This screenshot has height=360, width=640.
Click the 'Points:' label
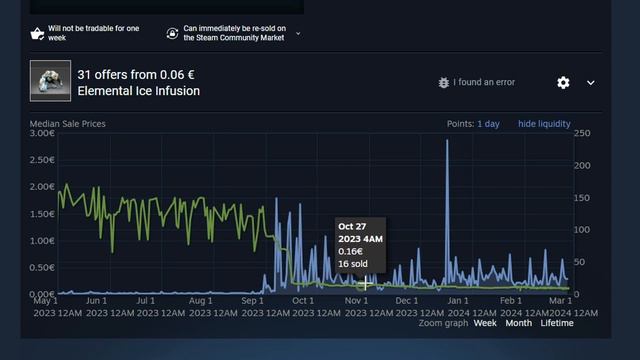pyautogui.click(x=460, y=124)
